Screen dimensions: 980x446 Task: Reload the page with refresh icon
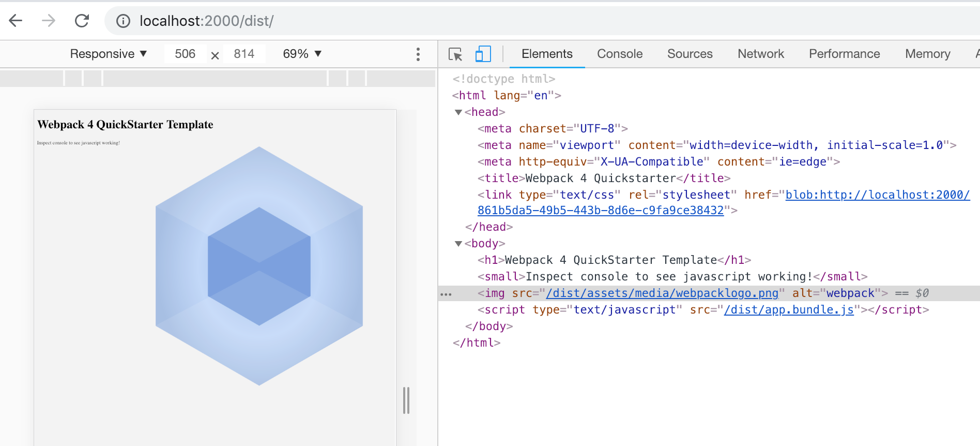point(82,21)
